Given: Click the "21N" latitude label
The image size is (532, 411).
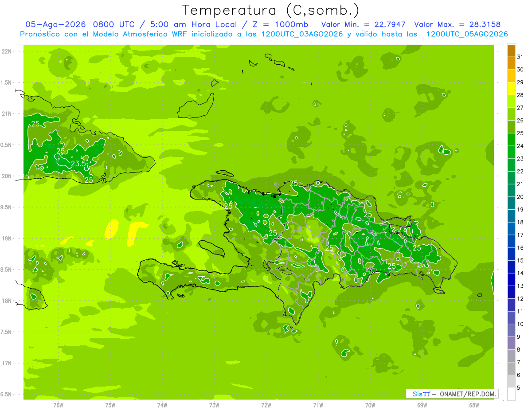Looking at the screenshot, I should (7, 114).
